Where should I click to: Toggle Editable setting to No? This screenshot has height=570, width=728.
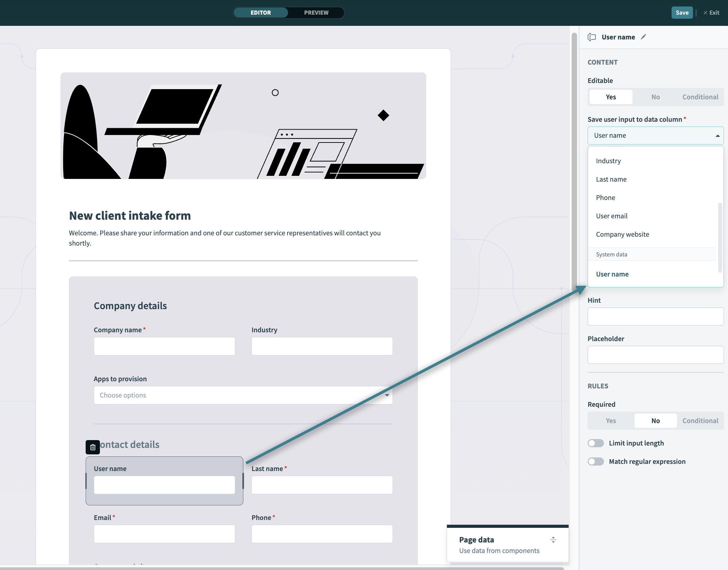tap(655, 97)
